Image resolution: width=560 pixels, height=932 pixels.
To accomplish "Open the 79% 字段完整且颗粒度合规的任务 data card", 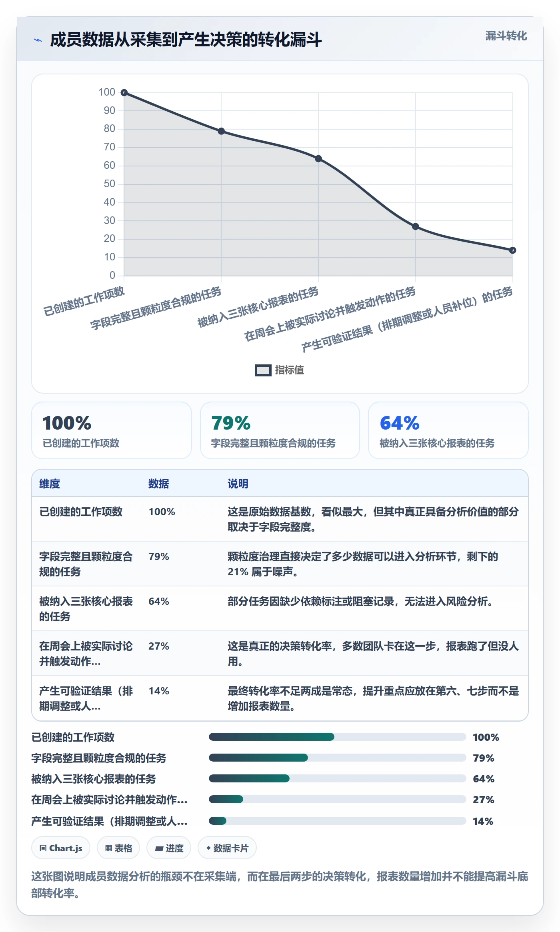I will 280,430.
